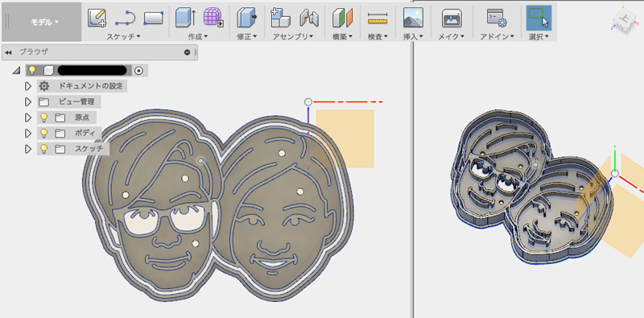Expand the ビュー管理 tree node

point(28,102)
